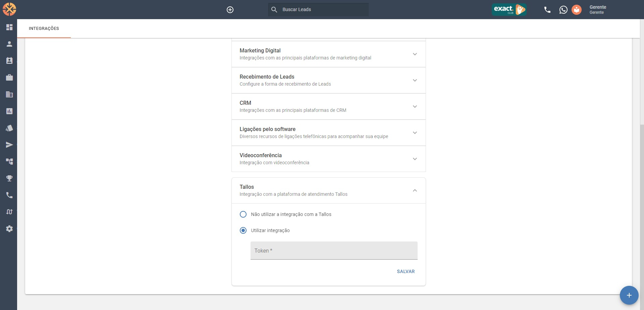Expand the Recebimento de Leads section

tap(329, 80)
